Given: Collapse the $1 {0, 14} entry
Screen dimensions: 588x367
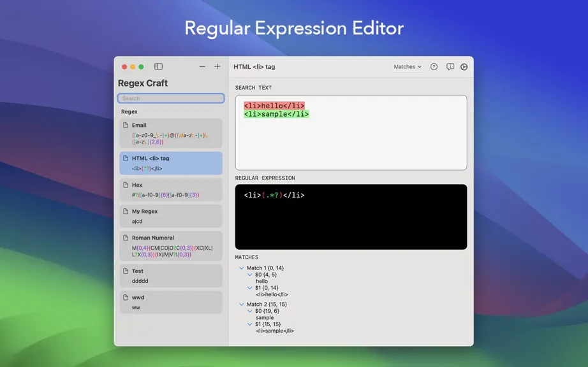Looking at the screenshot, I should pos(250,288).
